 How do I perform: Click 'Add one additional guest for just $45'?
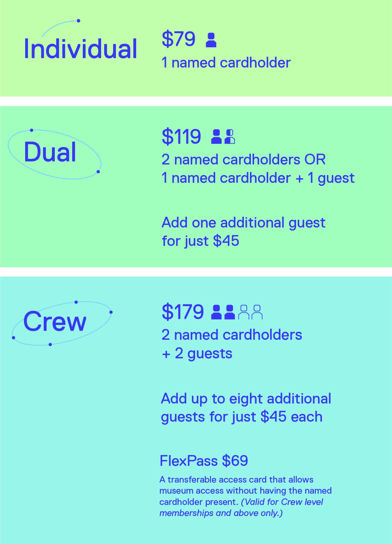click(243, 232)
